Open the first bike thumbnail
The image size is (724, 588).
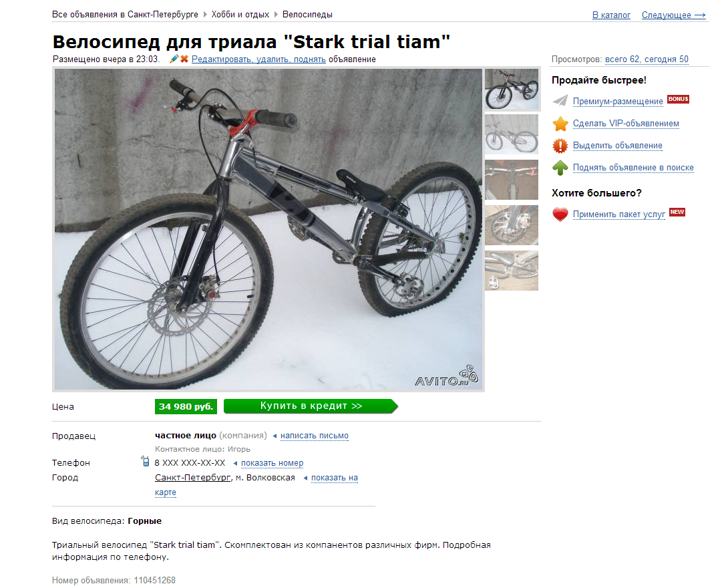pyautogui.click(x=512, y=89)
